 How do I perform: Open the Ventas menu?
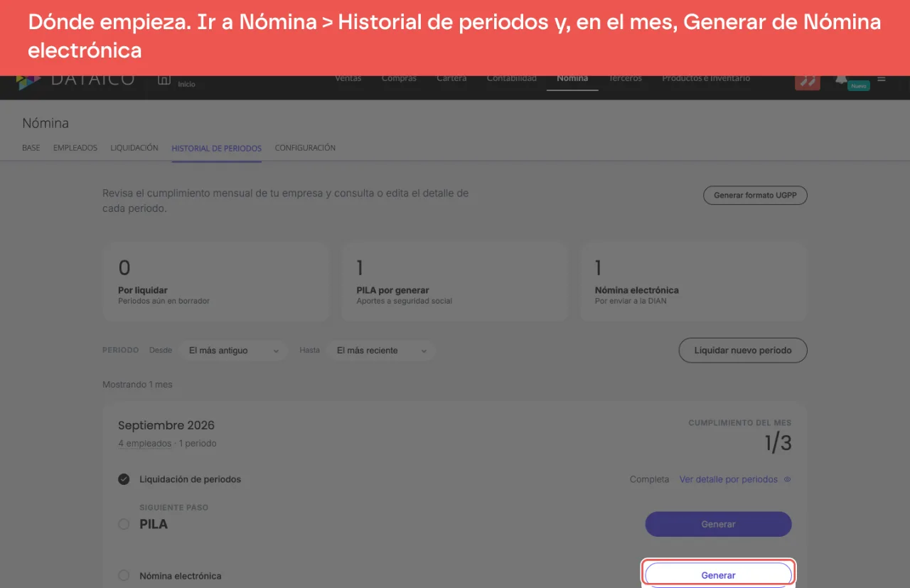point(348,79)
